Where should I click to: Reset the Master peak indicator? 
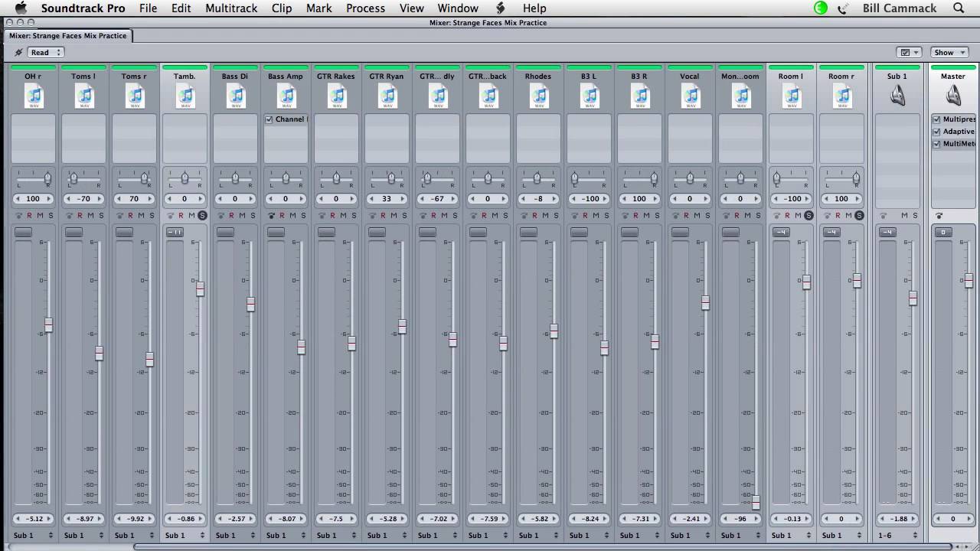coord(943,232)
